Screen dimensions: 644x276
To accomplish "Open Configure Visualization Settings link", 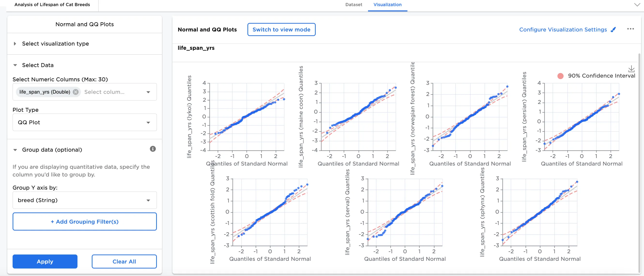I will (x=563, y=30).
